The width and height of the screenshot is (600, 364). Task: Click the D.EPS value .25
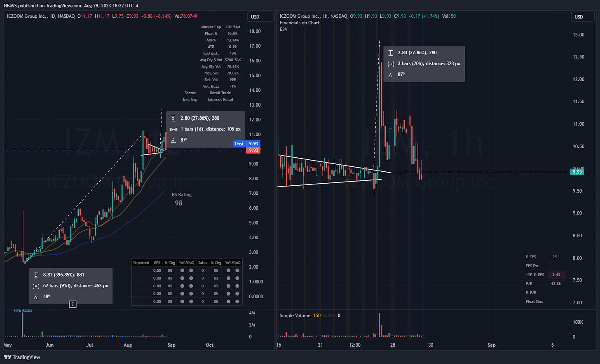coord(554,257)
